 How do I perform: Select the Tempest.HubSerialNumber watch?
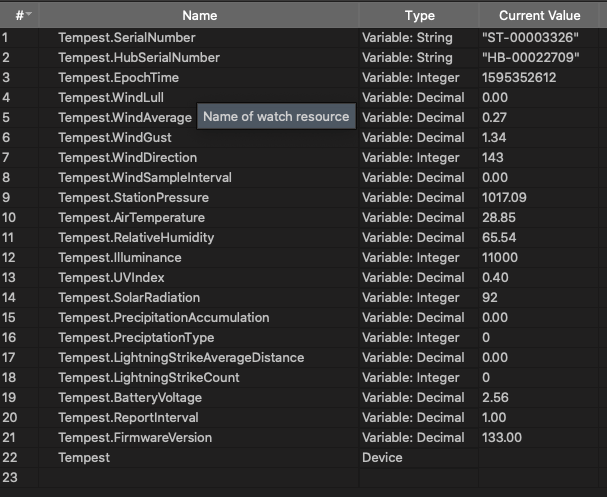coord(139,58)
